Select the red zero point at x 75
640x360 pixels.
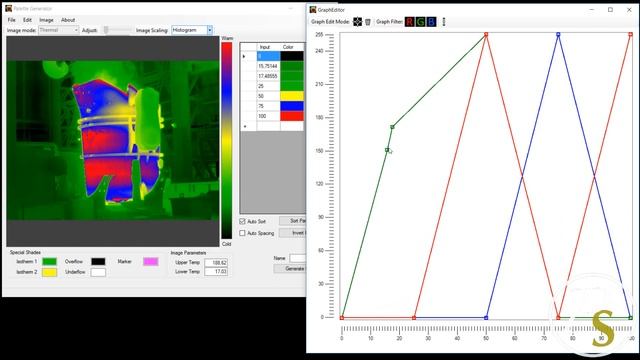pyautogui.click(x=558, y=318)
